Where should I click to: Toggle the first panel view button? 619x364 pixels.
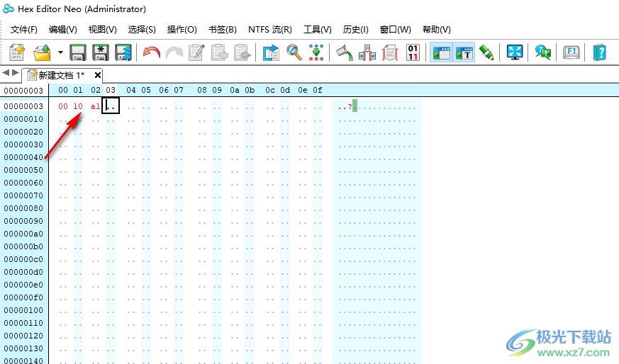tap(441, 52)
